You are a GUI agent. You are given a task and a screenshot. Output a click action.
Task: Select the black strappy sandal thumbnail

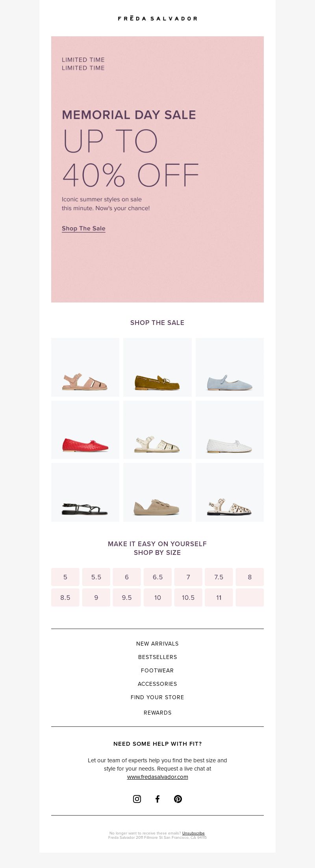coord(85,493)
